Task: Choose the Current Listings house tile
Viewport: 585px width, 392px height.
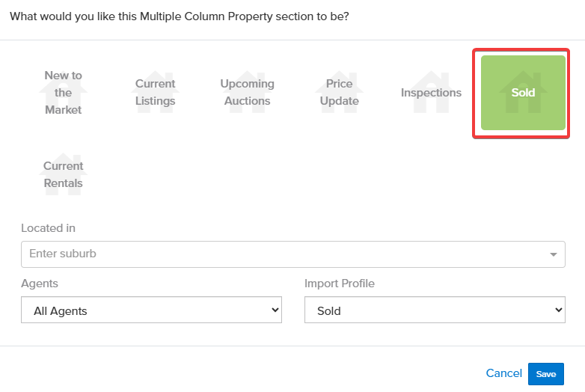Action: [156, 93]
